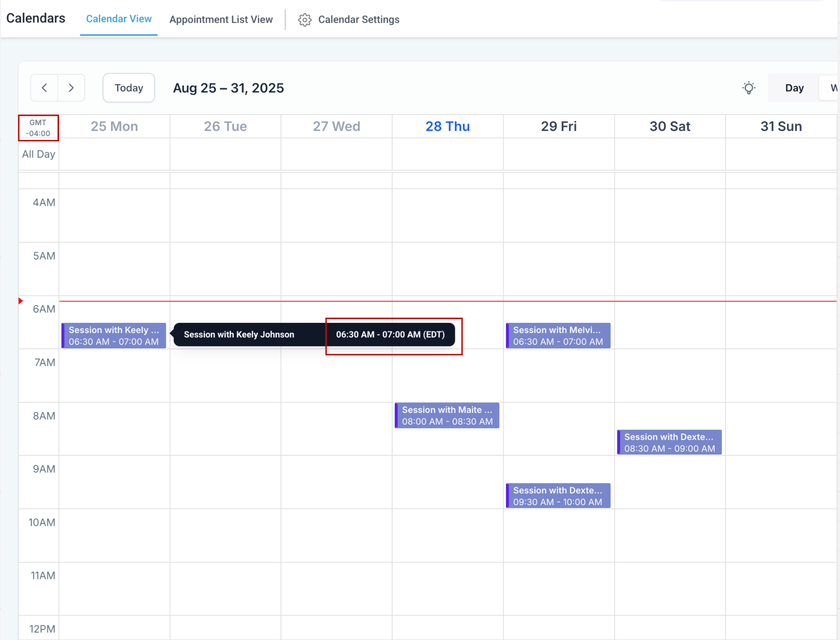Click the GMT -04:00 timezone label
Screen dimensions: 840x640
click(x=38, y=128)
